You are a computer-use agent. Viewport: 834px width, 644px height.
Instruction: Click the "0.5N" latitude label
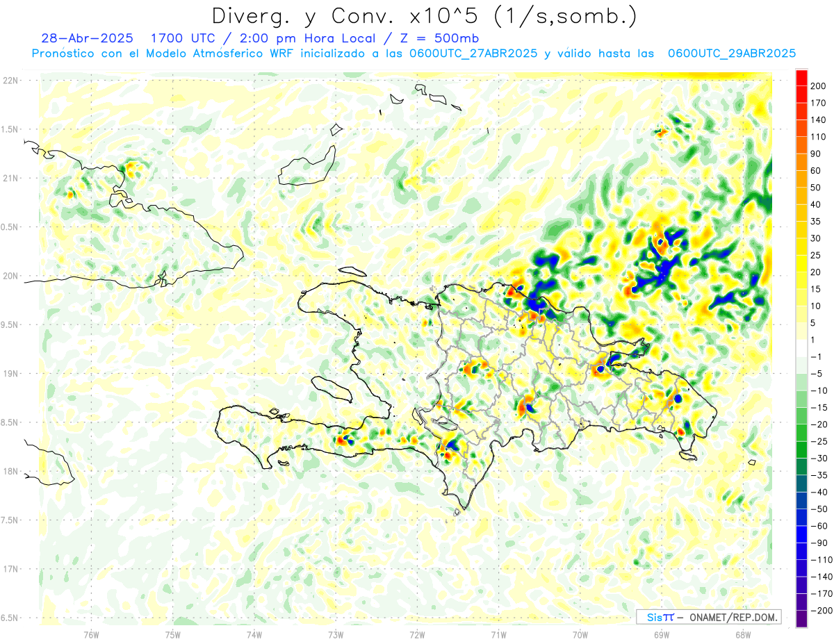[10, 227]
